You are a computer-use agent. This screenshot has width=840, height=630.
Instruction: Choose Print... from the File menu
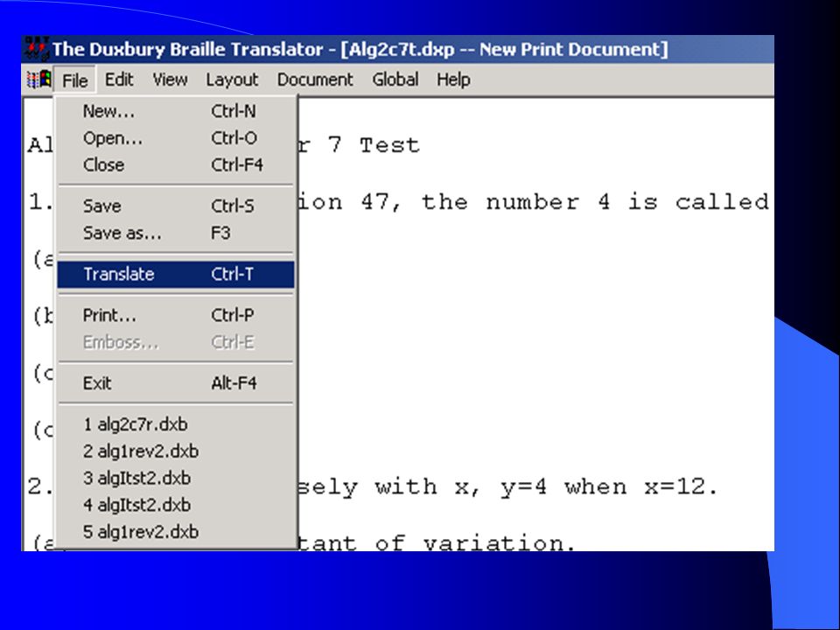point(176,316)
